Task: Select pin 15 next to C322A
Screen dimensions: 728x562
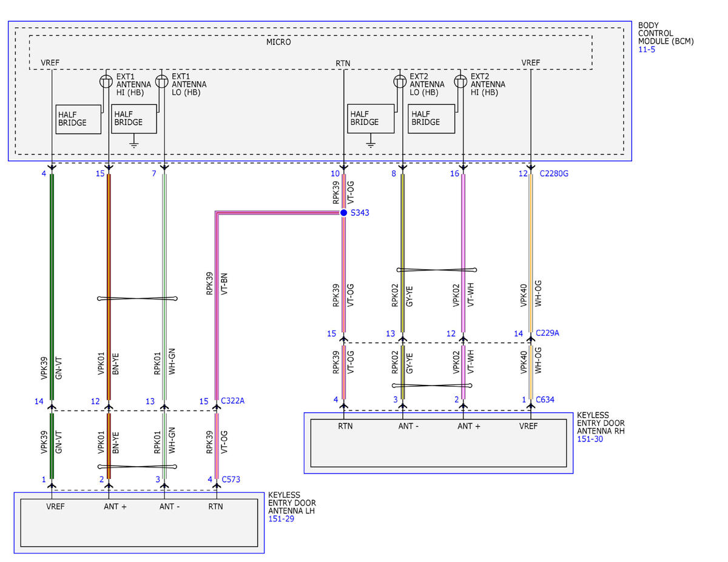Action: click(x=204, y=401)
